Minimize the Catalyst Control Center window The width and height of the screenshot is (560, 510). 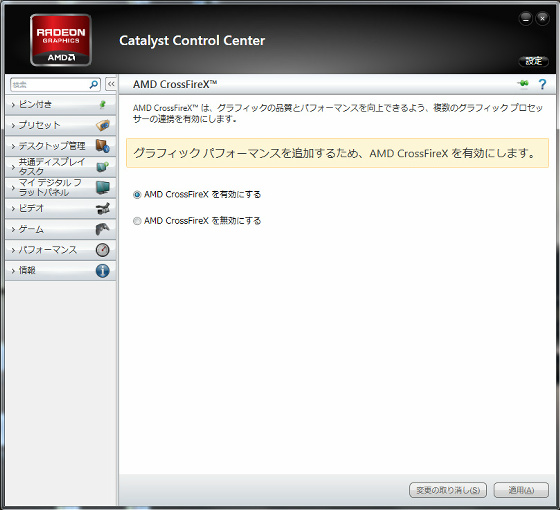[x=526, y=19]
